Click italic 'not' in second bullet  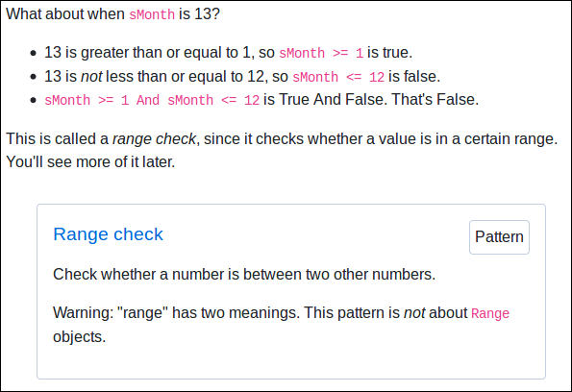[91, 77]
